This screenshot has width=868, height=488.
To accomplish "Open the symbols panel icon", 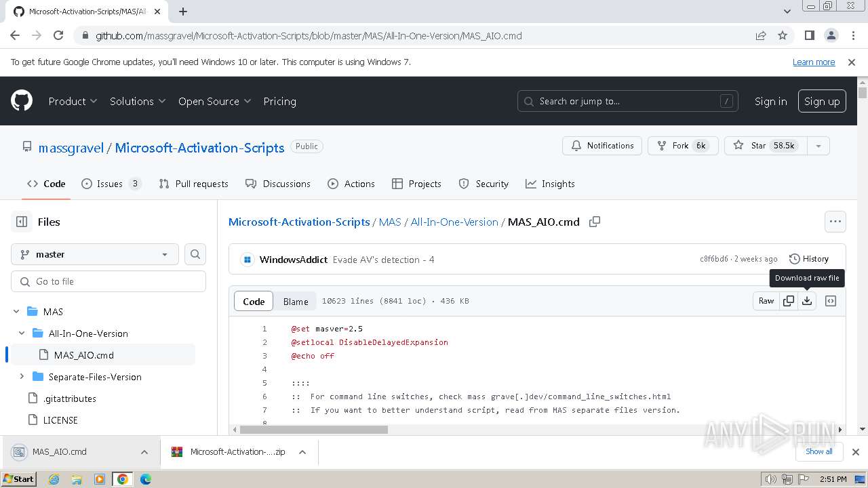I will pyautogui.click(x=831, y=301).
